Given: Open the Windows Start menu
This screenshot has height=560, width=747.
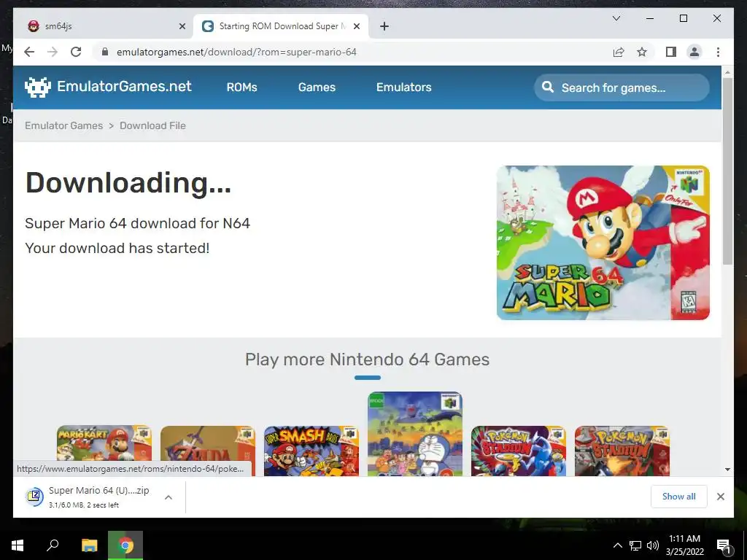Looking at the screenshot, I should click(18, 545).
